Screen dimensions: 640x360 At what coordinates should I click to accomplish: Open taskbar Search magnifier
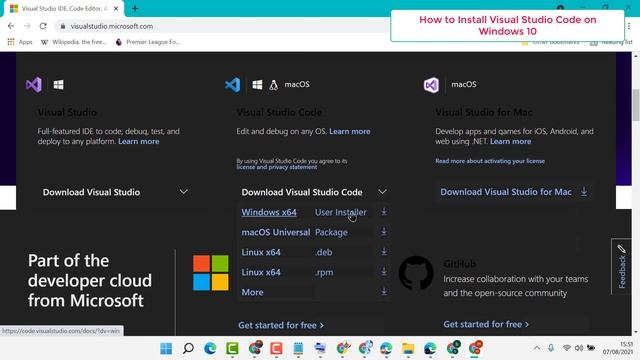tap(188, 348)
